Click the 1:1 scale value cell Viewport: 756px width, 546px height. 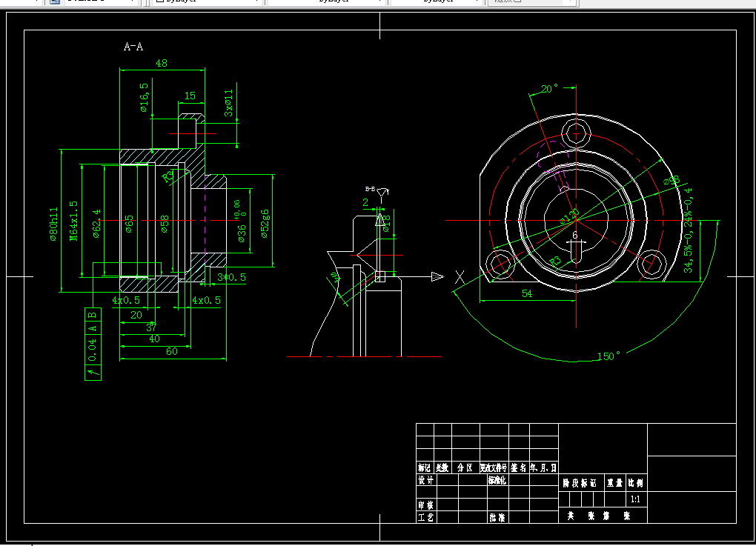[636, 499]
